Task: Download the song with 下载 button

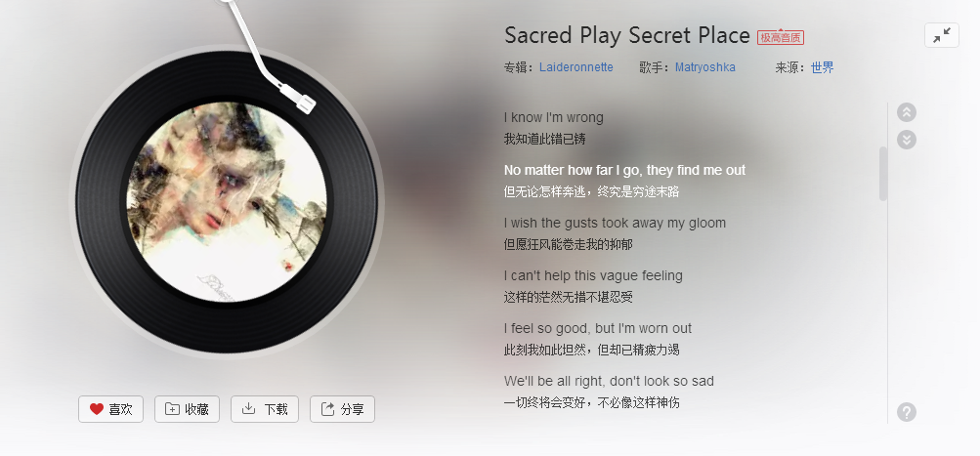Action: (x=265, y=409)
